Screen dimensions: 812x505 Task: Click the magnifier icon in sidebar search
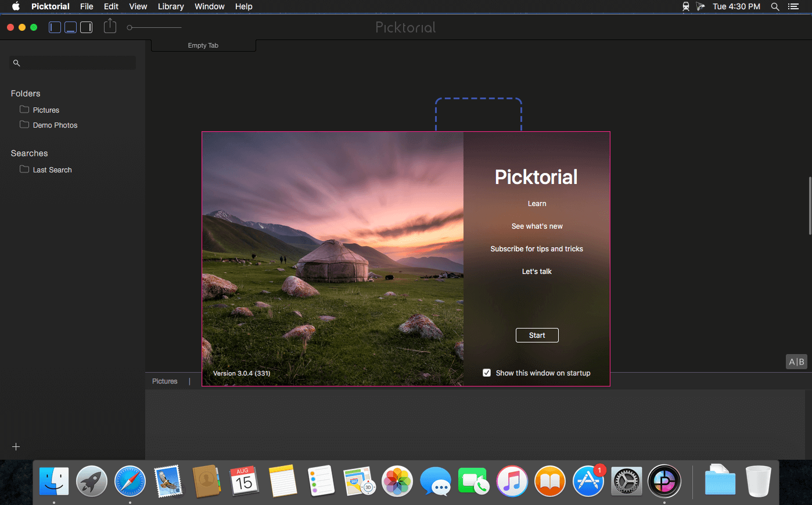point(17,63)
